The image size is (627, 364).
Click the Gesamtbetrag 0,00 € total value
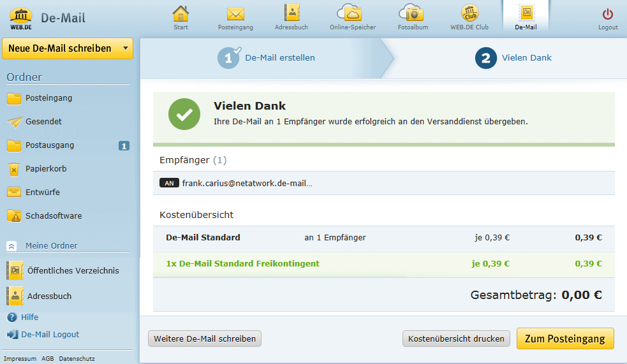point(582,295)
